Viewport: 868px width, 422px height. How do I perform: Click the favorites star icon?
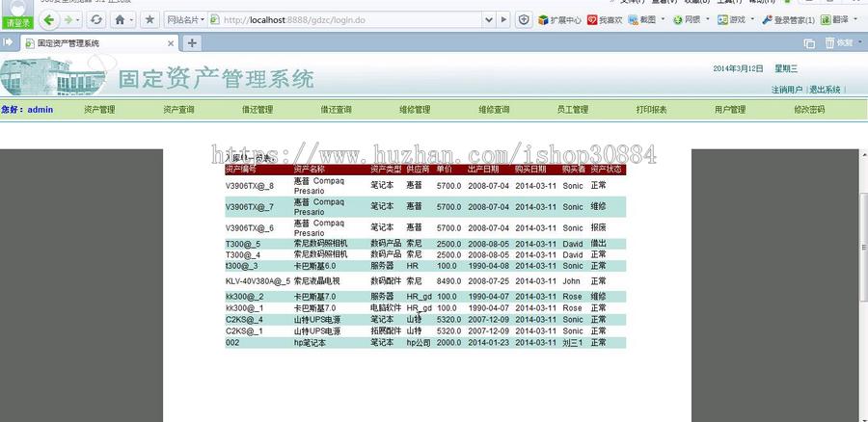[x=149, y=20]
